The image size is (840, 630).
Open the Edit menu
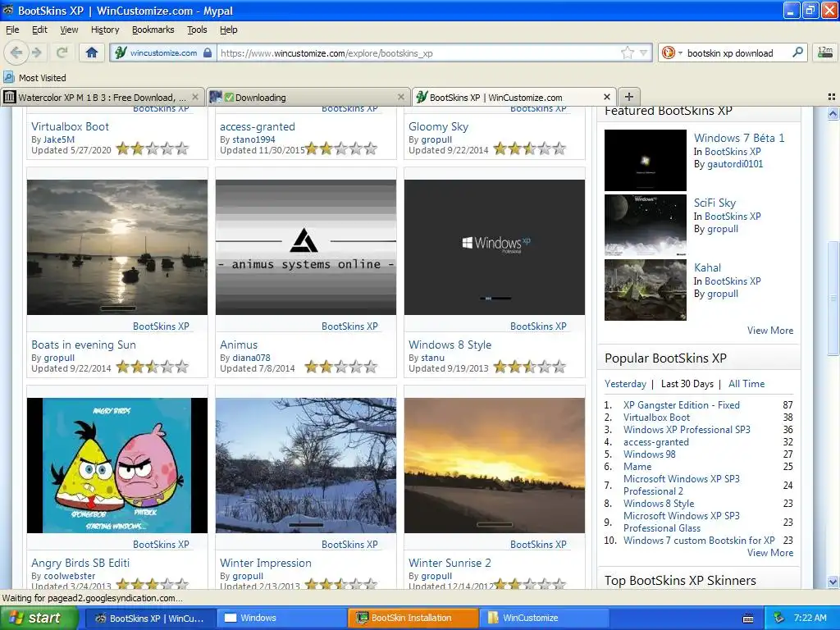[x=39, y=30]
